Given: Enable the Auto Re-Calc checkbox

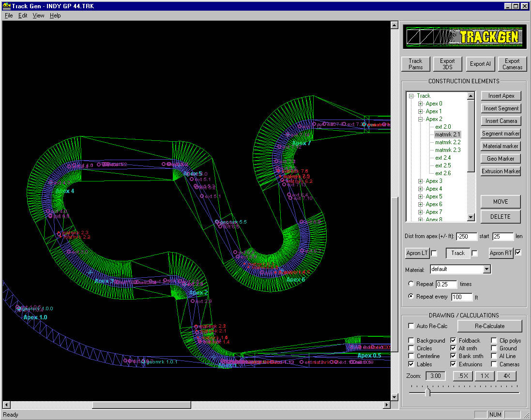Looking at the screenshot, I should [411, 326].
